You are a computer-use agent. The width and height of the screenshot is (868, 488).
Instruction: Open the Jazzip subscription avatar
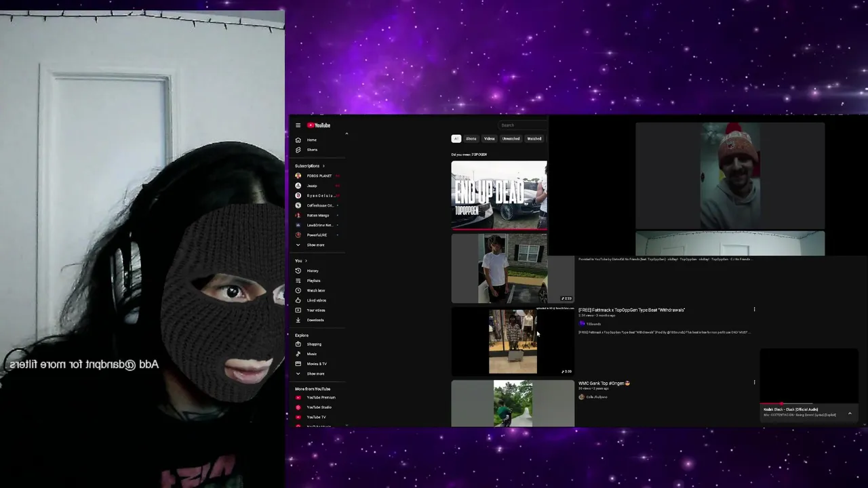coord(298,186)
